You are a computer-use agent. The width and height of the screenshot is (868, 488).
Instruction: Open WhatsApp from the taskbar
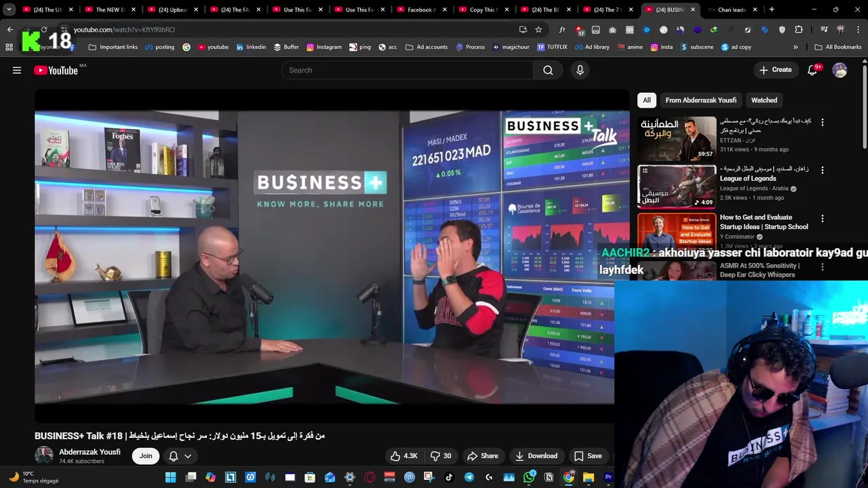(529, 477)
